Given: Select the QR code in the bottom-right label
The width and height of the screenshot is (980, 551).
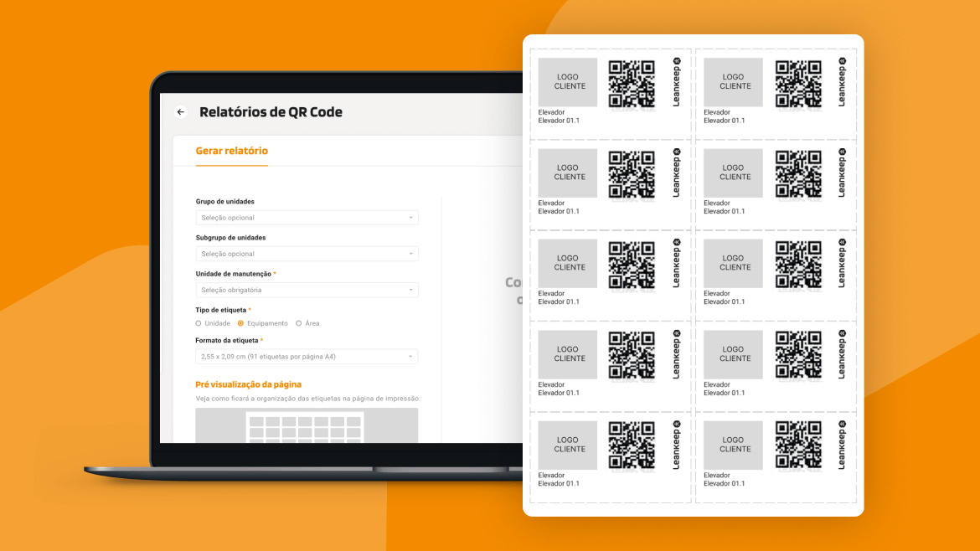Looking at the screenshot, I should (797, 445).
